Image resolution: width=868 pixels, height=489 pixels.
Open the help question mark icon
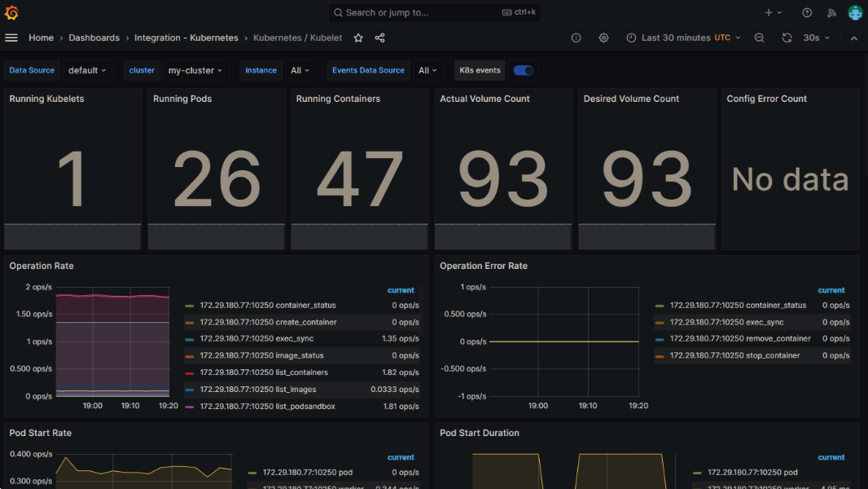pos(807,12)
